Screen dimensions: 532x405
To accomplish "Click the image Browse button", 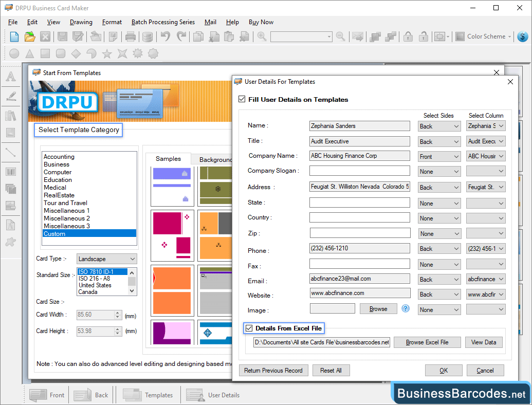I will pos(378,309).
